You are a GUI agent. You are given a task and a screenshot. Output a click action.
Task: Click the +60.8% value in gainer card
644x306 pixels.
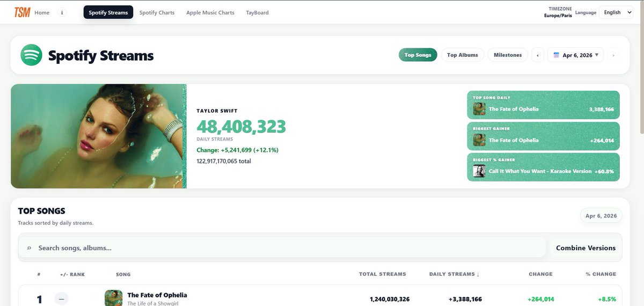pos(604,172)
